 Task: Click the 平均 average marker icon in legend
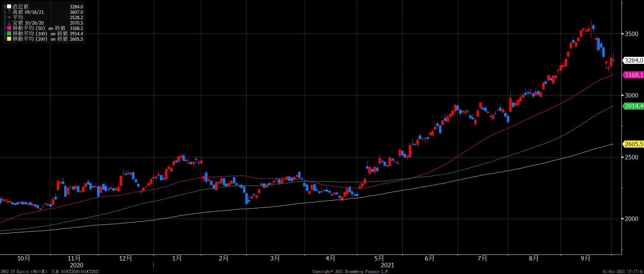(x=9, y=17)
